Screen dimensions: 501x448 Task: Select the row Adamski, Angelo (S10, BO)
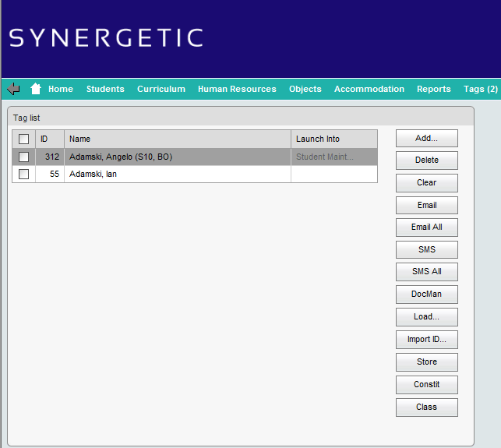(x=195, y=157)
